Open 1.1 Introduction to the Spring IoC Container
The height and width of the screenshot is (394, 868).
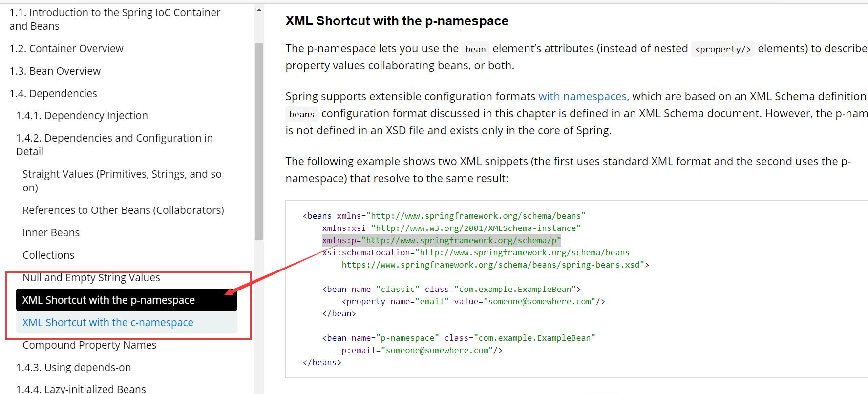[x=115, y=19]
